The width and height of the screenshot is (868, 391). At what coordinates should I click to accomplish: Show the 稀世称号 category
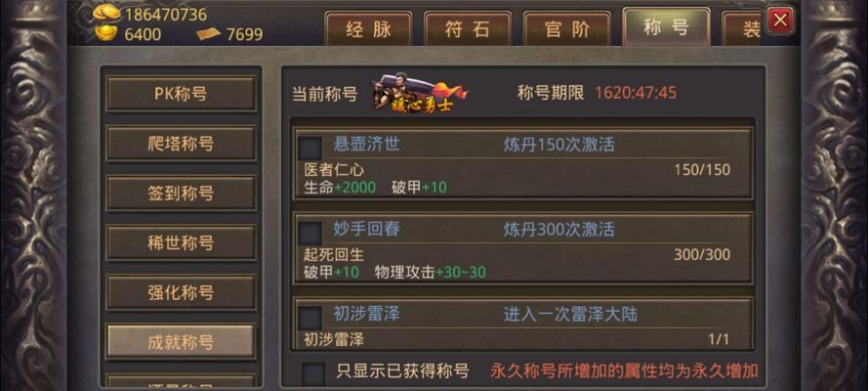pos(181,242)
